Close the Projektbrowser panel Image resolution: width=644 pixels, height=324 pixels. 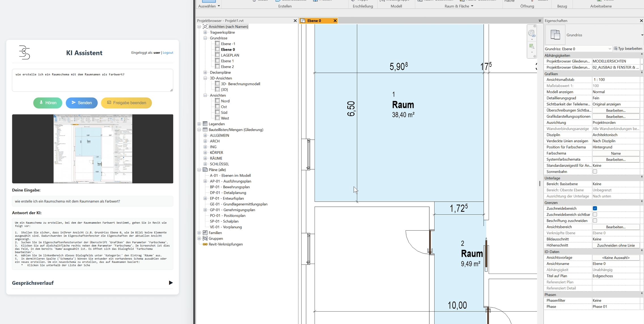pyautogui.click(x=295, y=21)
